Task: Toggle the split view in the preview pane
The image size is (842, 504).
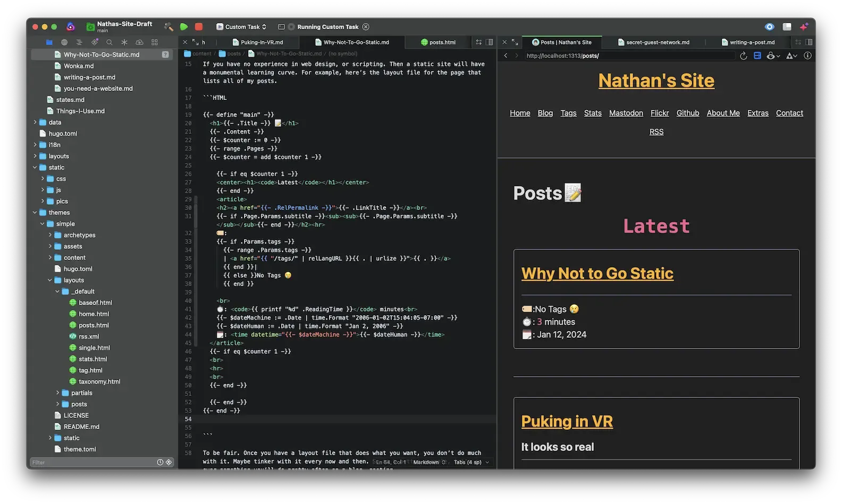Action: (x=809, y=42)
